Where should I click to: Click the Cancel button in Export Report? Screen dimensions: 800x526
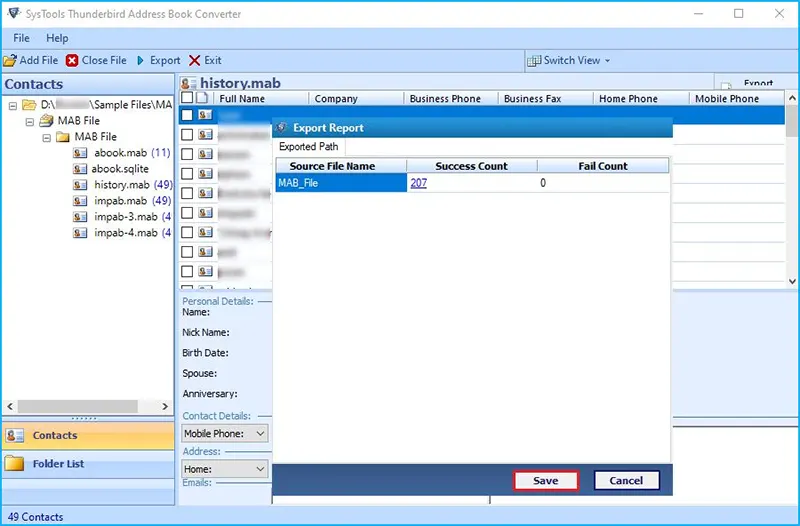click(626, 480)
